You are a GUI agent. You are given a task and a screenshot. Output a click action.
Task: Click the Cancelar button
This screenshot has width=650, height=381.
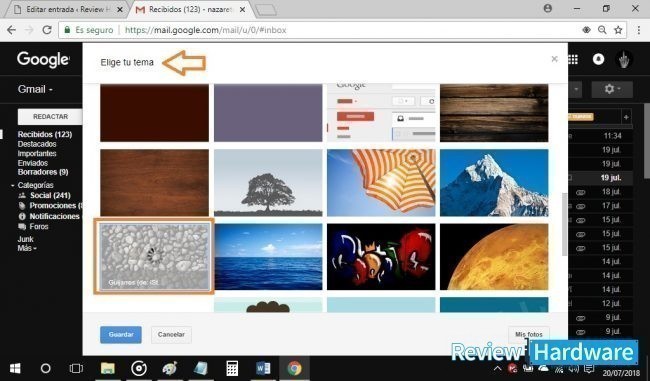(x=171, y=335)
